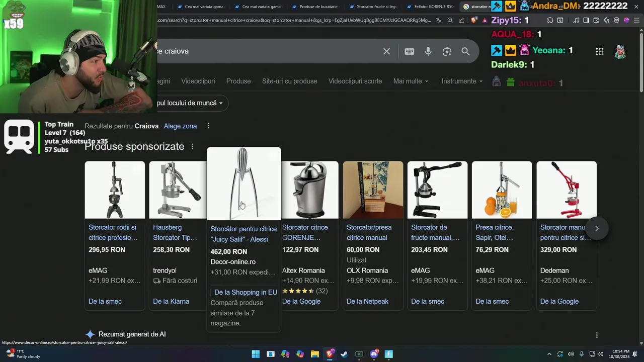Viewport: 644px width, 362px height.
Task: Open Storcator/presa citrice manual link
Action: 369,232
